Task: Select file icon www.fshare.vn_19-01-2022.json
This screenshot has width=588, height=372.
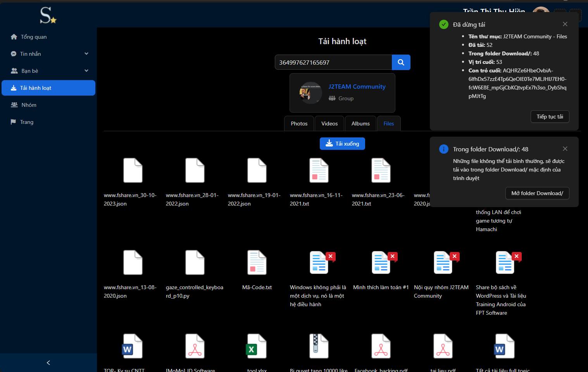Action: tap(257, 170)
